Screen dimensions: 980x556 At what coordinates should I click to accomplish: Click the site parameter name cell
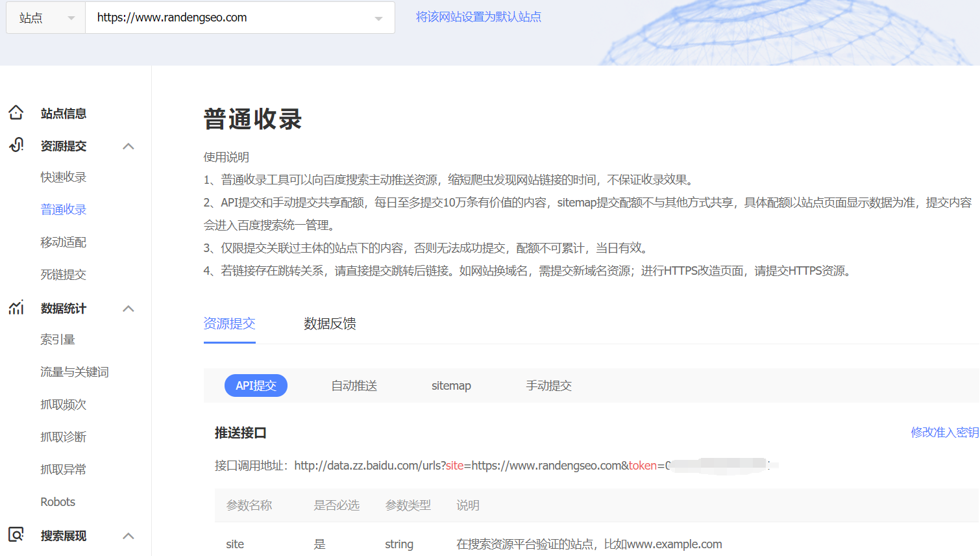(235, 544)
